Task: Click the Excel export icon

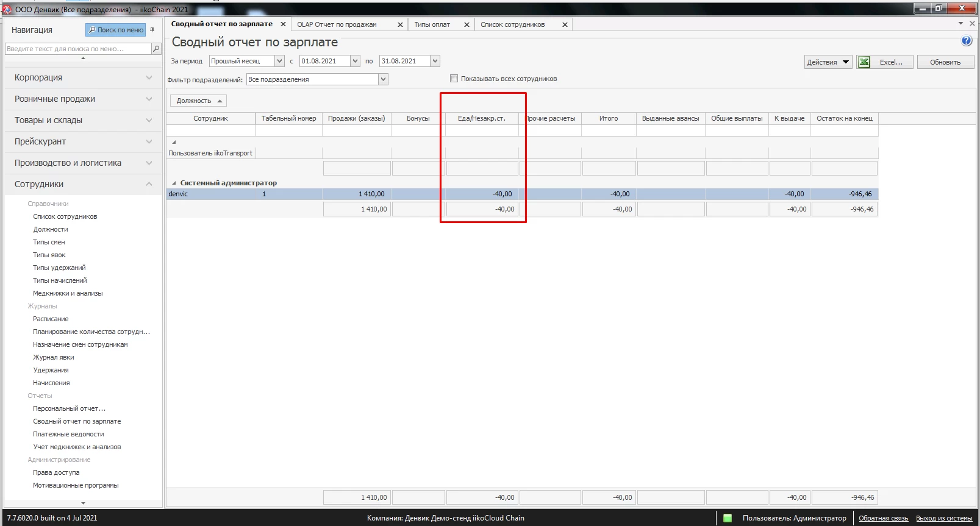Action: pos(864,62)
